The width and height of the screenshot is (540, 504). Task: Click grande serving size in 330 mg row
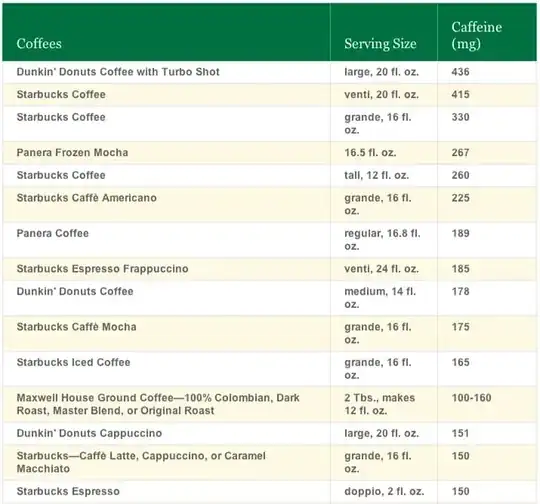378,124
